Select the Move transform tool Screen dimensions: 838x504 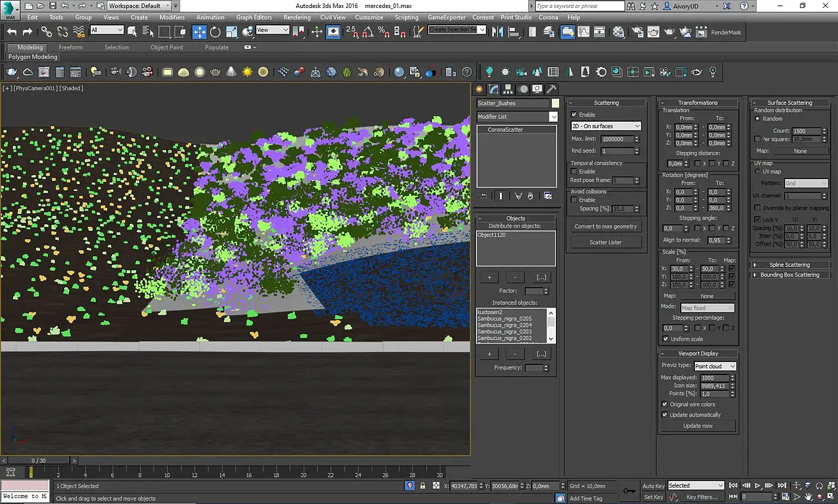pyautogui.click(x=199, y=32)
